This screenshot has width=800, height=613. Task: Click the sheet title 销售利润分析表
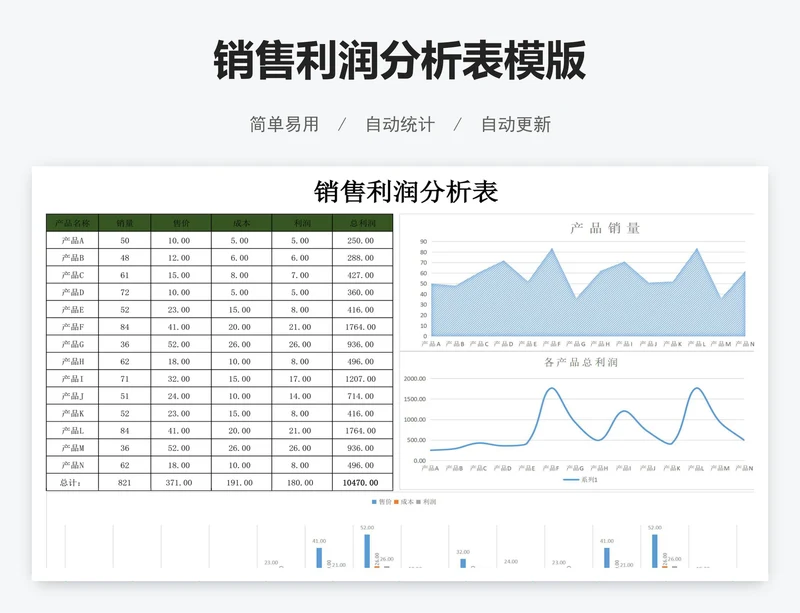coord(406,192)
